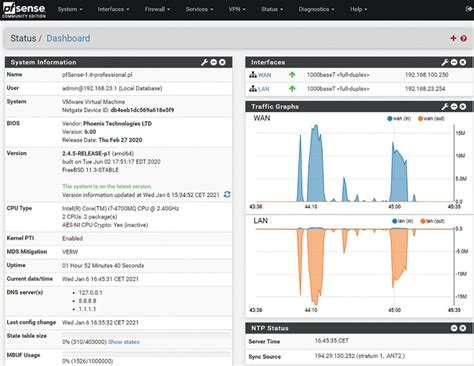Expand the Diagnostics dropdown menu
This screenshot has width=474, height=366.
tap(316, 9)
